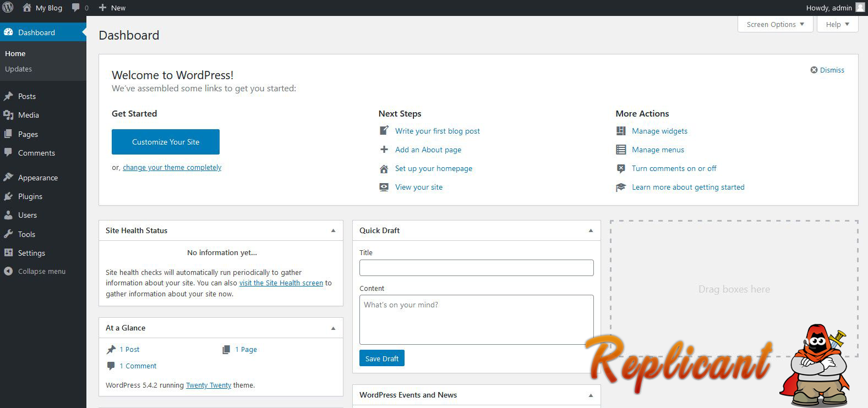Open the Help dropdown tab
The width and height of the screenshot is (868, 408).
(837, 24)
